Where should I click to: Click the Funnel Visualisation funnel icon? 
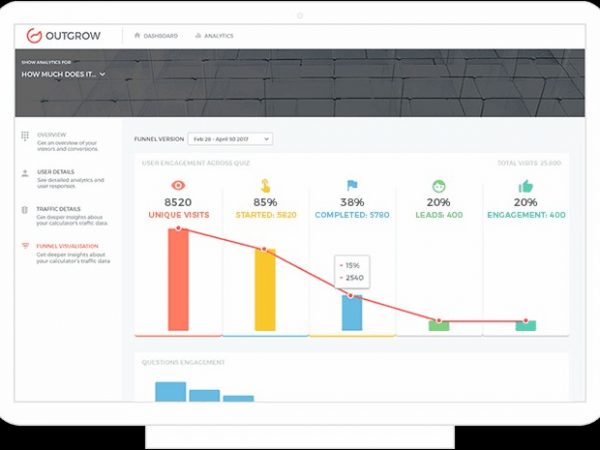[25, 247]
